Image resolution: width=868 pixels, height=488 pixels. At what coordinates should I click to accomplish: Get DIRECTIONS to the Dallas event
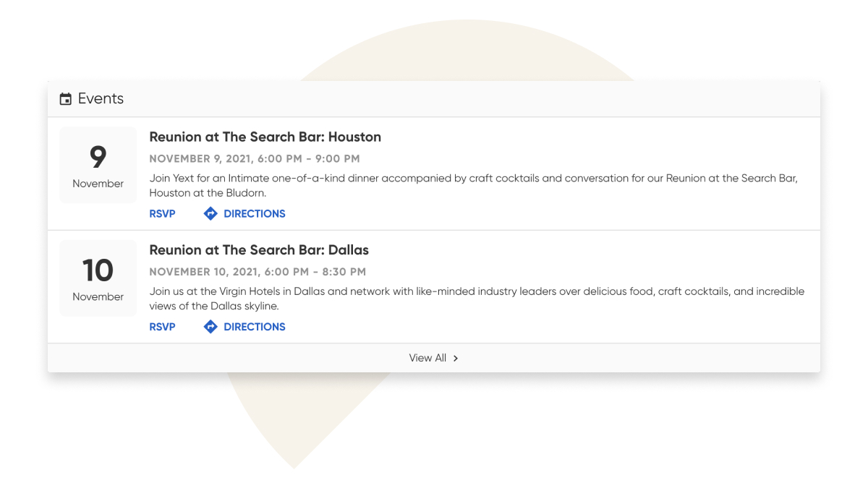(x=254, y=327)
